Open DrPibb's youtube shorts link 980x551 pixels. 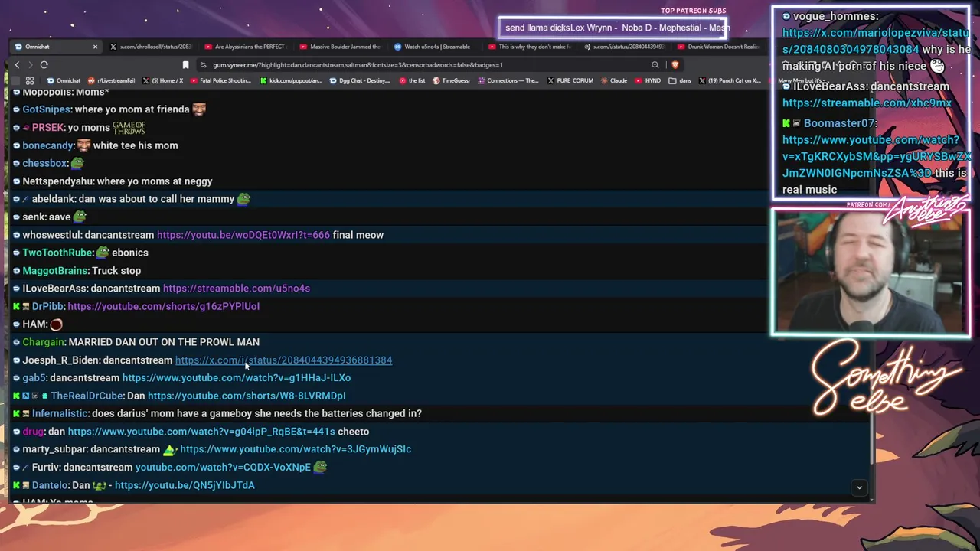pos(163,306)
